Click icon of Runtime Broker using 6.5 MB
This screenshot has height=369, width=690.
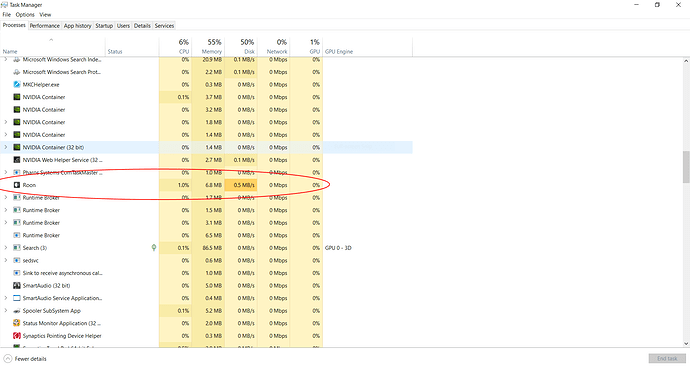pyautogui.click(x=17, y=235)
